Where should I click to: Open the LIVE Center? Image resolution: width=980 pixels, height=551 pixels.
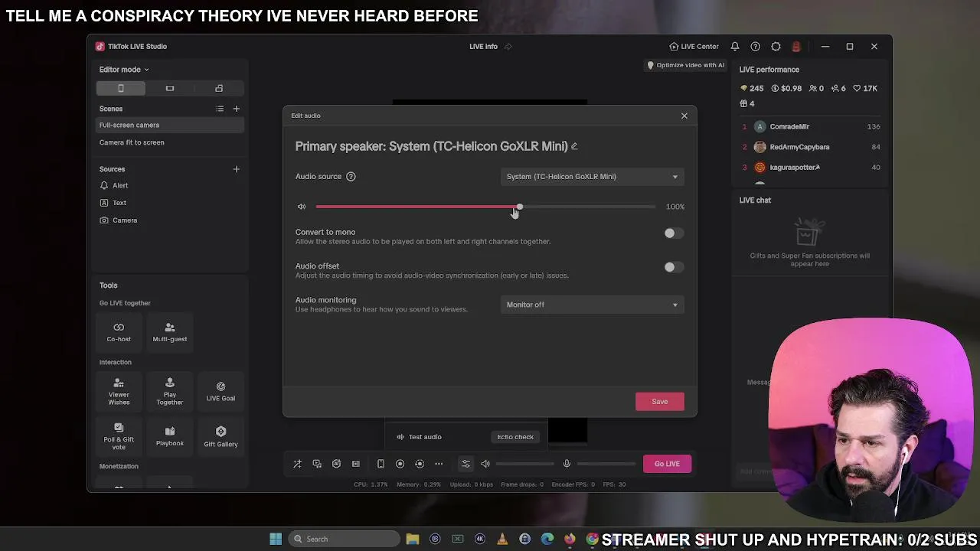(x=694, y=46)
